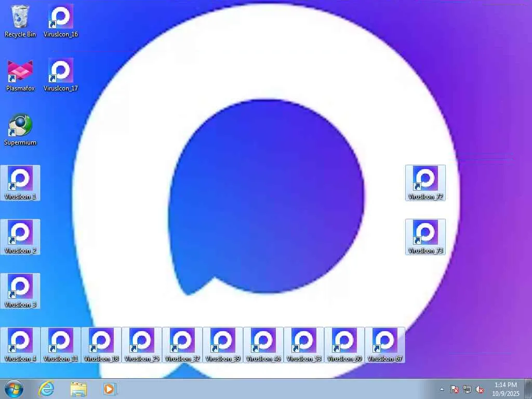
Task: Select the VirusIcon_11 shortcut
Action: click(61, 345)
